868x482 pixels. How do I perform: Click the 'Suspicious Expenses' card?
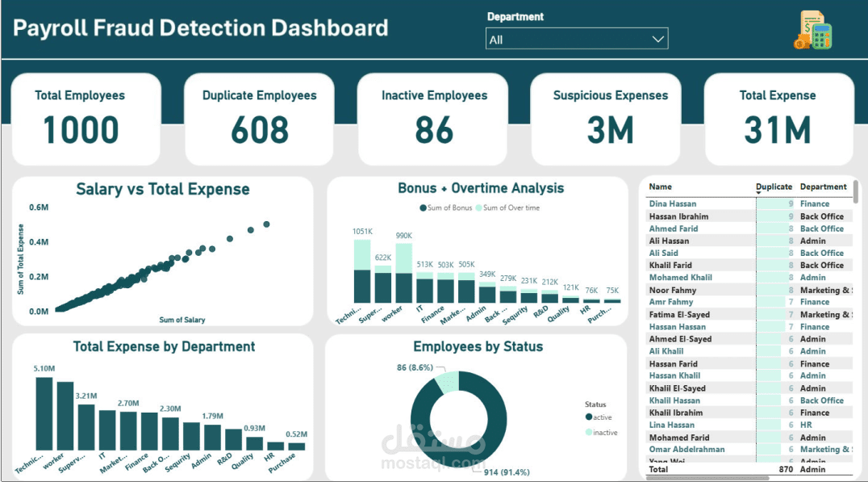(x=606, y=117)
